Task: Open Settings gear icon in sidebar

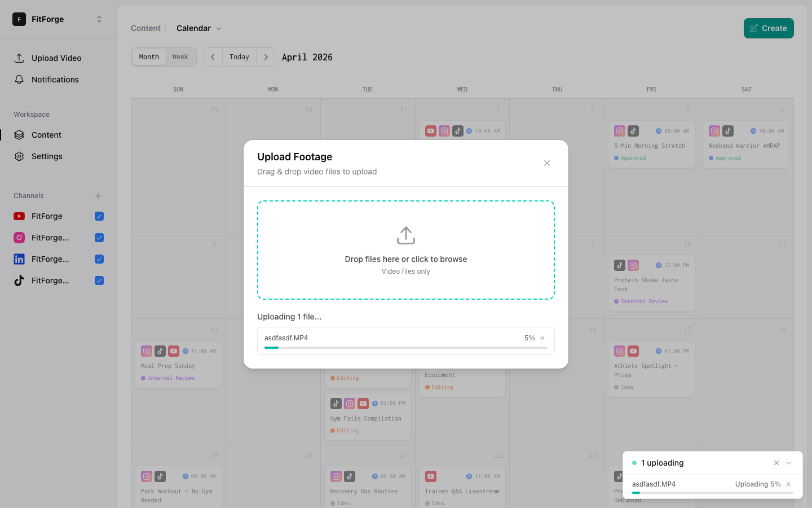Action: [19, 156]
